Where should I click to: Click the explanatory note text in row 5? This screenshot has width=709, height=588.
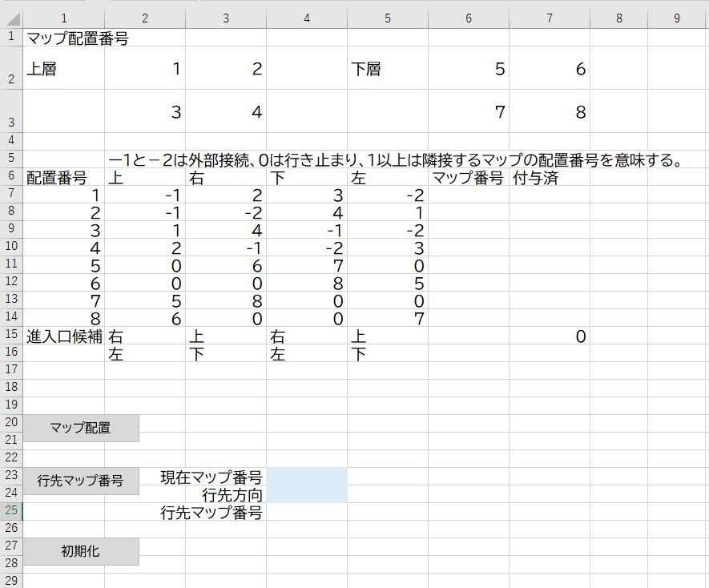coord(395,161)
